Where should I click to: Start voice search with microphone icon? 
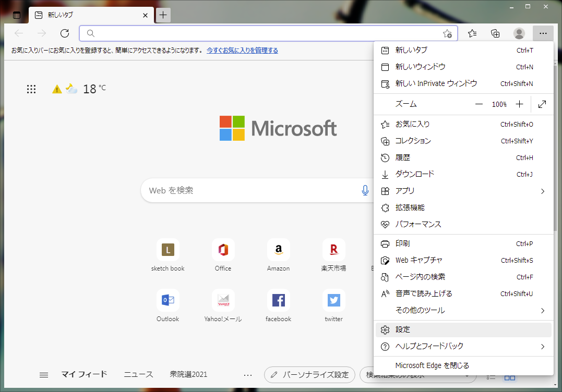365,190
